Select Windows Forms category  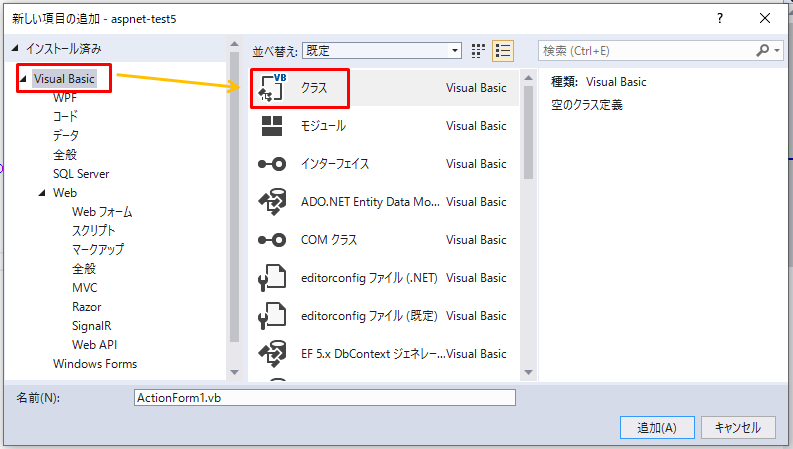tap(95, 364)
